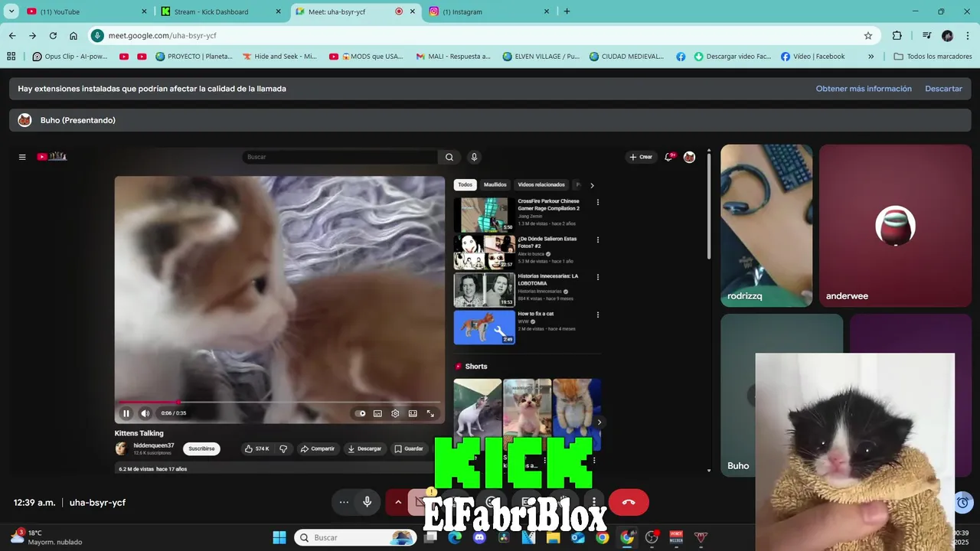Open YouTube hamburger guide menu
This screenshot has width=980, height=551.
pyautogui.click(x=22, y=157)
